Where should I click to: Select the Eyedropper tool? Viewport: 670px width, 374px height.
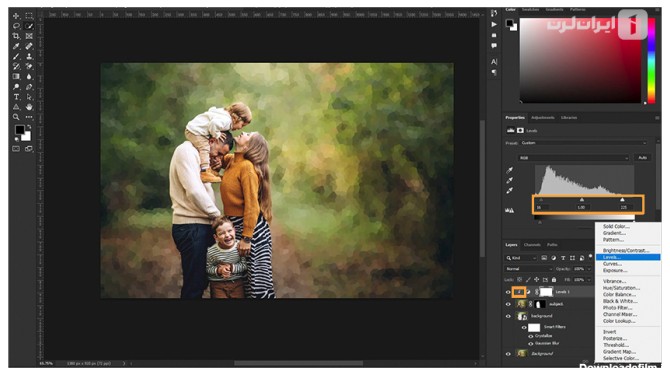coord(16,46)
